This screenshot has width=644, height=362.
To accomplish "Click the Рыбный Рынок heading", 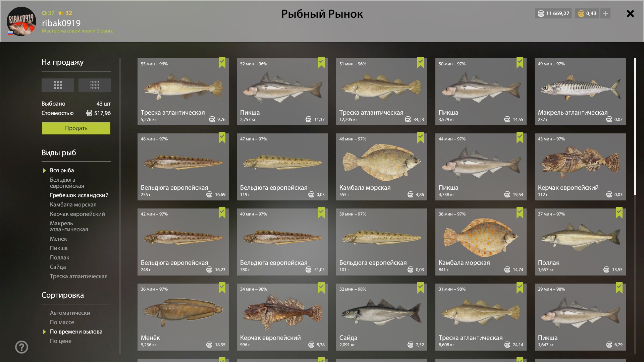I will 322,14.
